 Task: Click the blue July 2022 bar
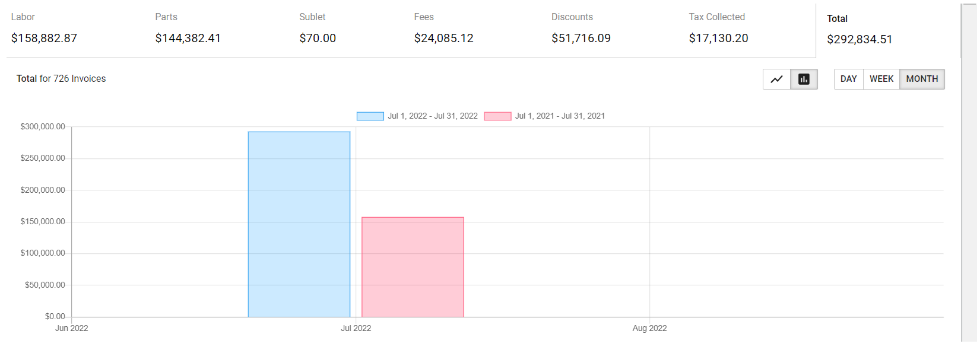pos(299,224)
